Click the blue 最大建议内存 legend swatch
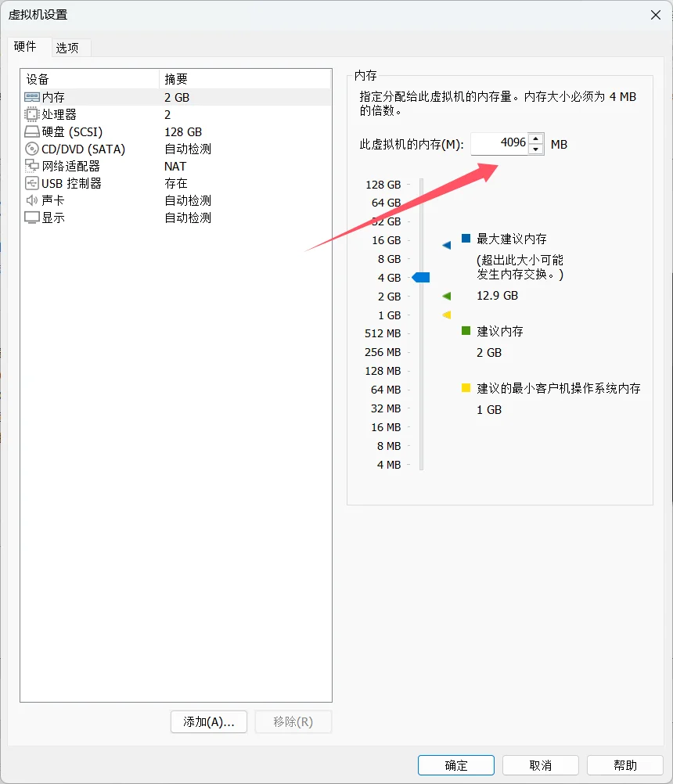Image resolution: width=673 pixels, height=784 pixels. click(466, 238)
